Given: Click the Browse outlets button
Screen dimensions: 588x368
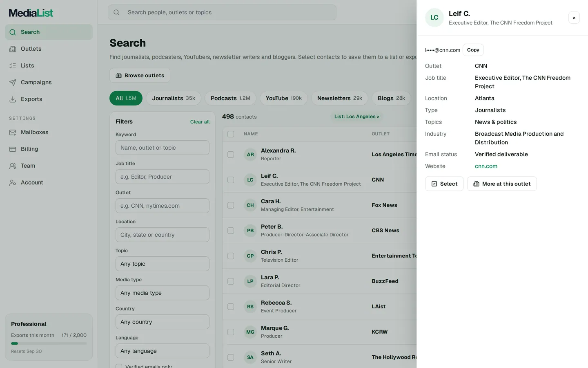Looking at the screenshot, I should 140,75.
